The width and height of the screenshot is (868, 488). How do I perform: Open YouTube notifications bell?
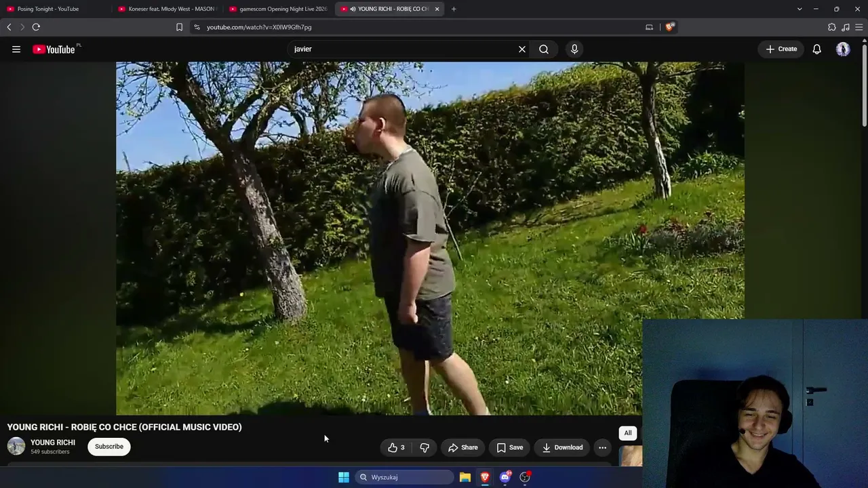click(817, 49)
